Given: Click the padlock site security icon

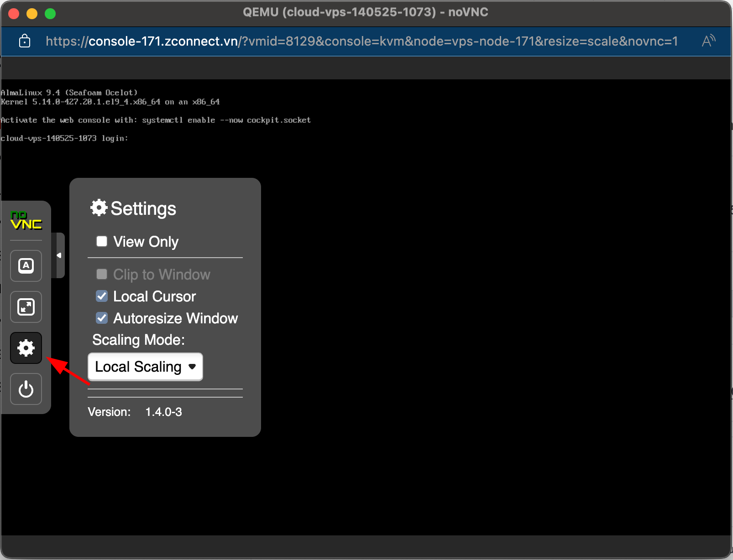Looking at the screenshot, I should click(25, 41).
